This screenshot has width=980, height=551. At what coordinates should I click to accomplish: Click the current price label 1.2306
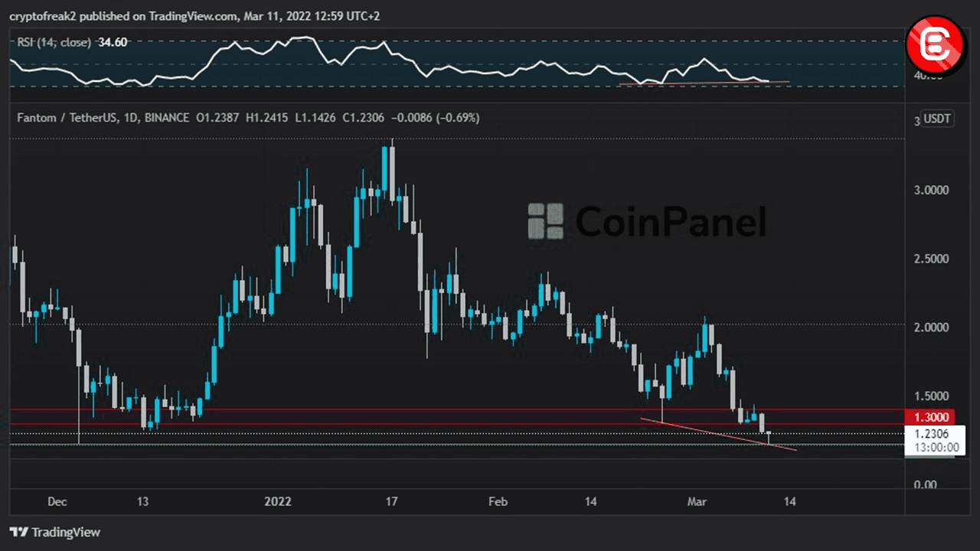pyautogui.click(x=932, y=433)
